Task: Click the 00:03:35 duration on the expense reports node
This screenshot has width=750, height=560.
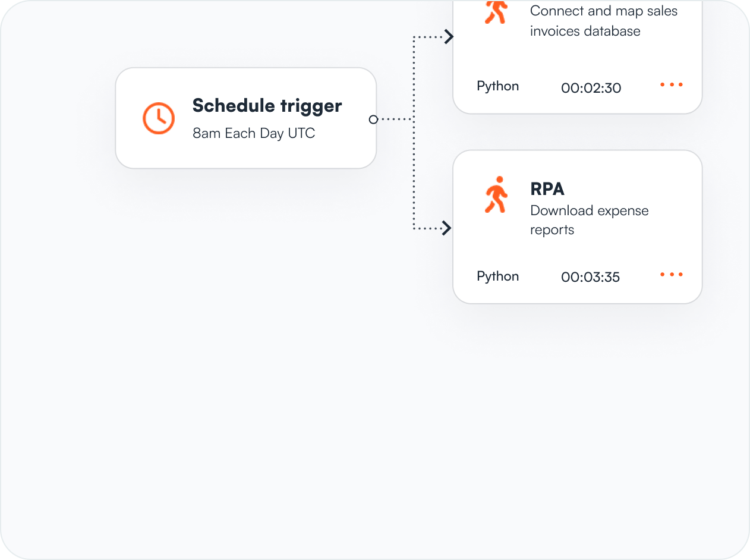Action: coord(590,276)
